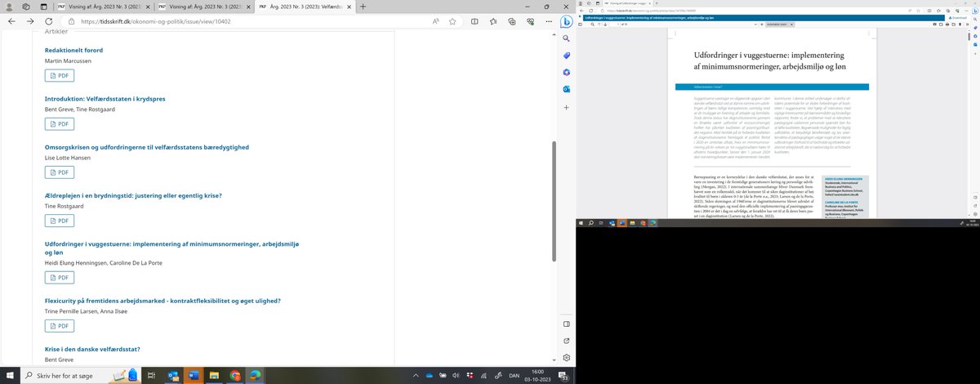Screen dimensions: 980x384
Task: Open Outlook from the taskbar
Action: click(x=173, y=375)
